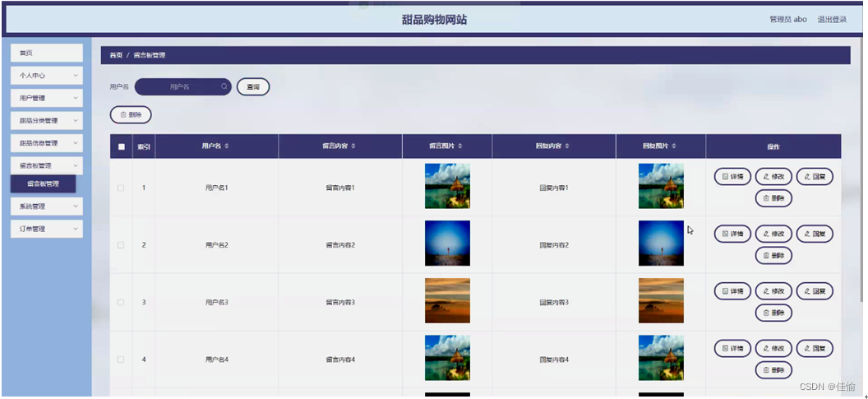Image resolution: width=868 pixels, height=399 pixels.
Task: Expand the 用户管理 sidebar menu
Action: (x=47, y=98)
